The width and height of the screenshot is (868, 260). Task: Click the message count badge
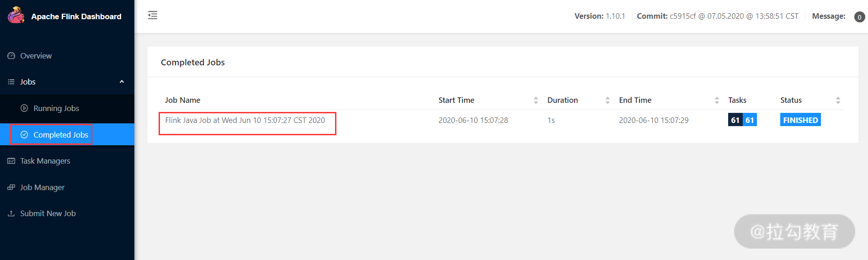click(859, 17)
